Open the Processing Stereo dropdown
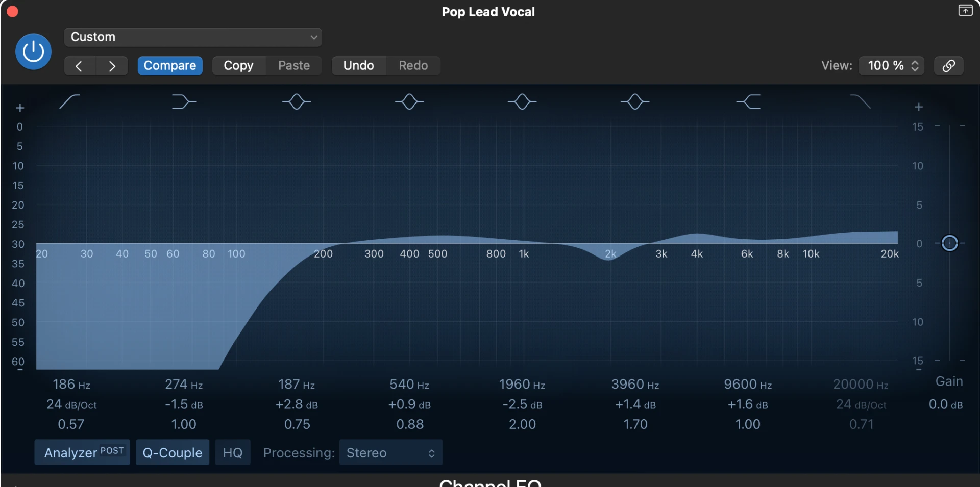The image size is (980, 487). tap(390, 452)
